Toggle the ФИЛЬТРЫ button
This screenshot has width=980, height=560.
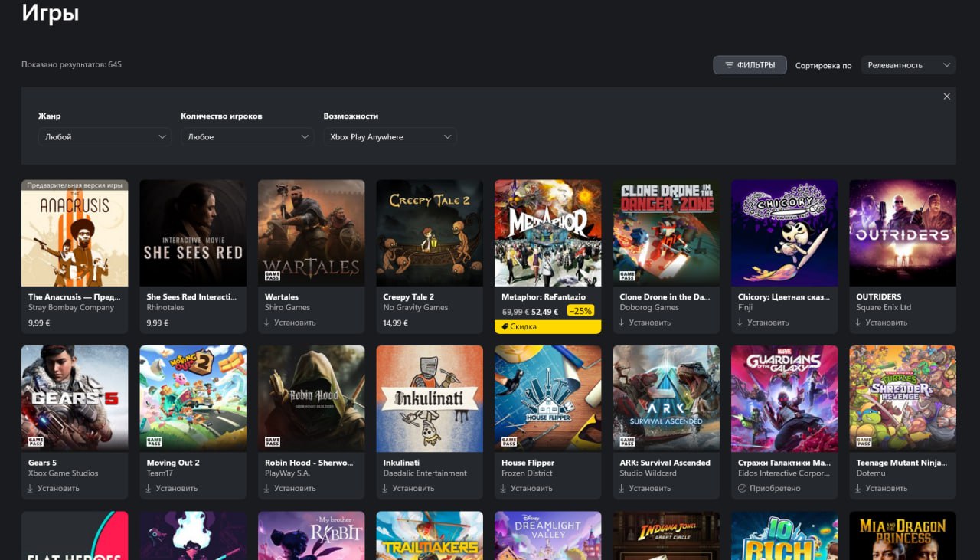point(750,65)
